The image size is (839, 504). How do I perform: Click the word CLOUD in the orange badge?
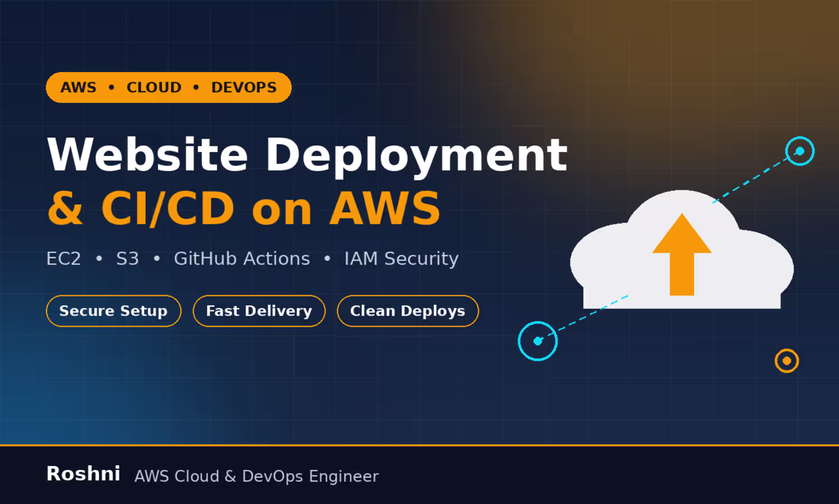[154, 88]
